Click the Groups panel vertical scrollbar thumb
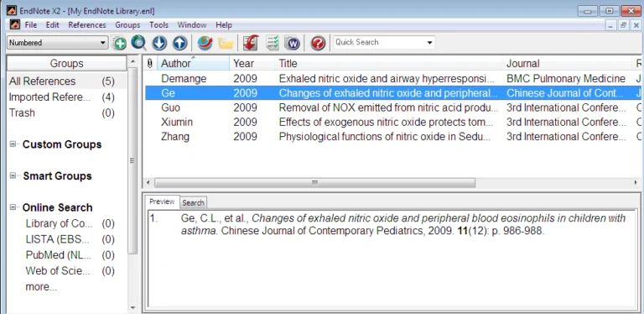 point(132,160)
